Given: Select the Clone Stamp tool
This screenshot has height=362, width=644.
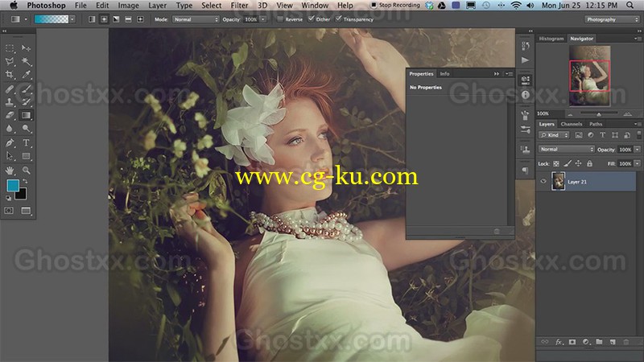Looking at the screenshot, I should point(10,102).
